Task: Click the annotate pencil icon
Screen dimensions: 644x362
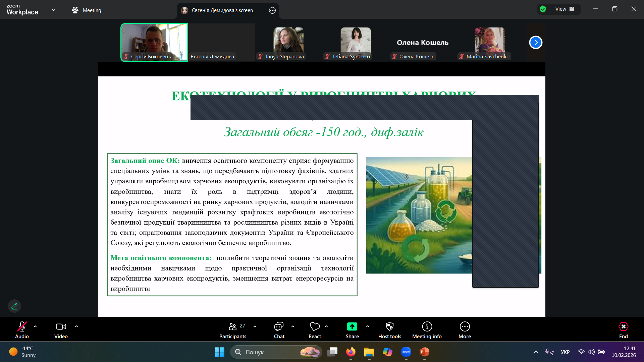Action: (14, 306)
